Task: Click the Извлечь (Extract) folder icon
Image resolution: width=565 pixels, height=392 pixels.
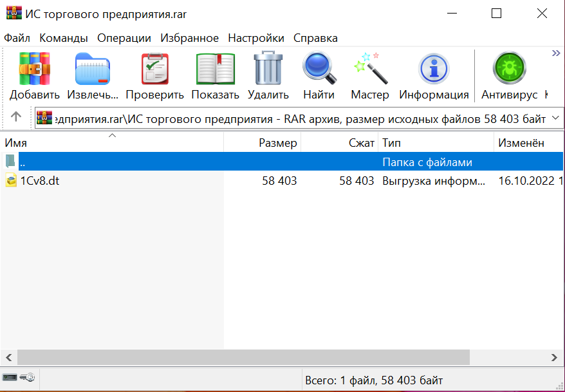Action: (x=93, y=70)
